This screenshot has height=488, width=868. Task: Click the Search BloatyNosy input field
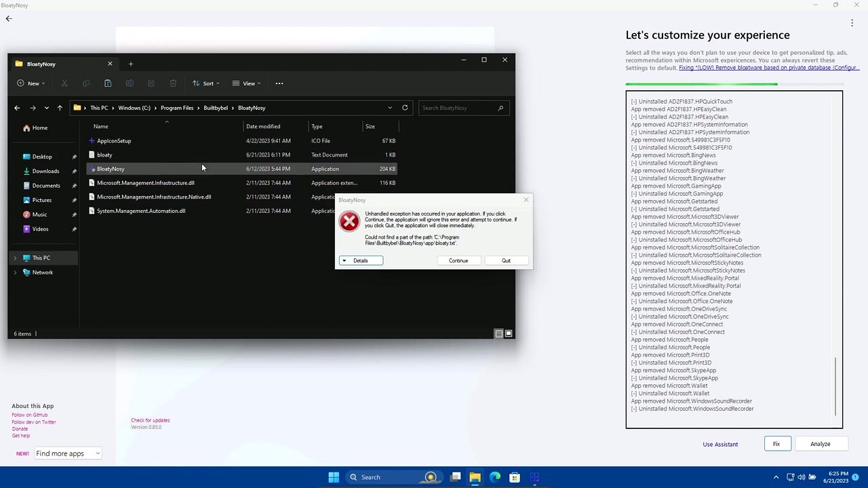(x=463, y=108)
